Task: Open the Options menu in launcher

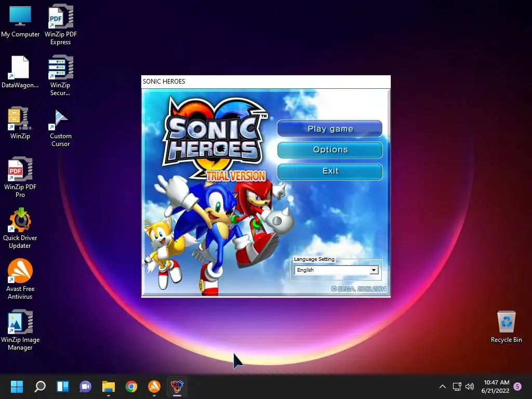Action: [x=330, y=150]
